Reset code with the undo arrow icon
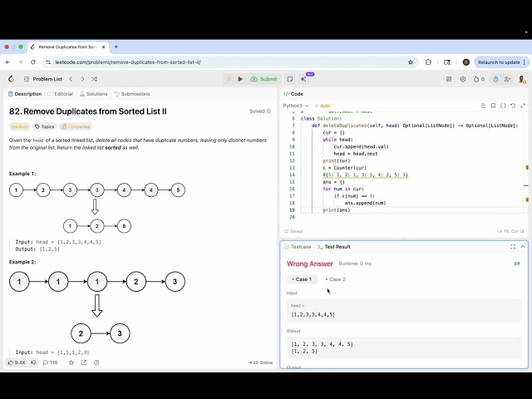 tap(513, 106)
